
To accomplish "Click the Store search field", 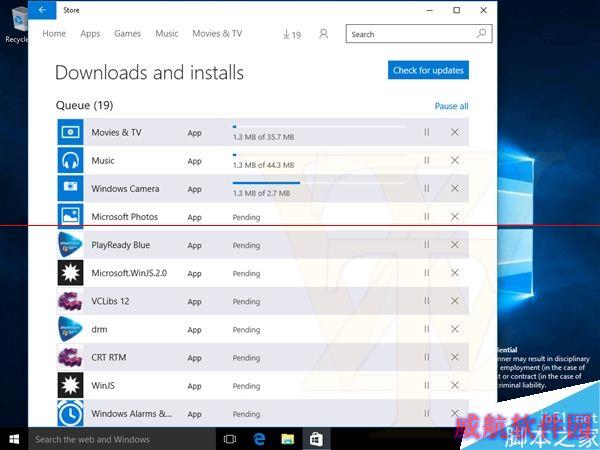I will point(419,34).
